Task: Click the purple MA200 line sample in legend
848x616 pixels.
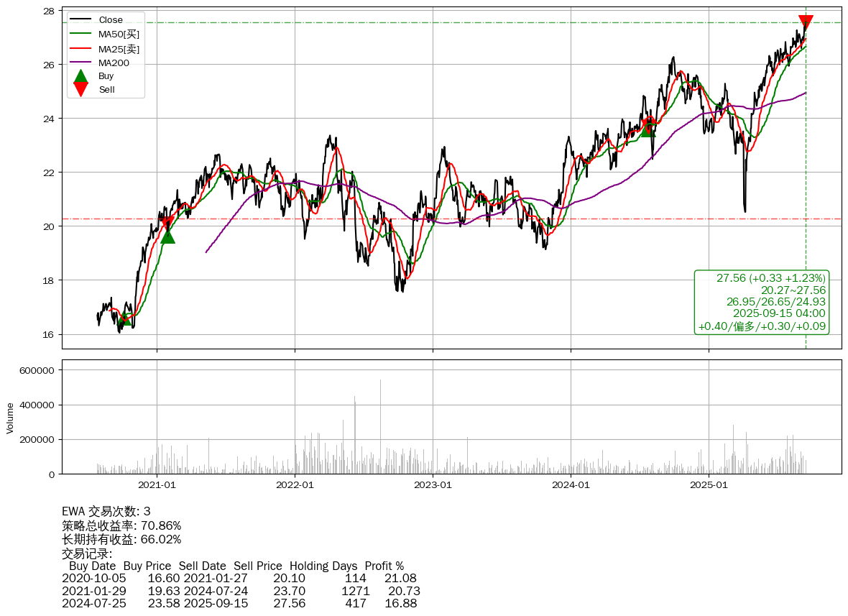Action: (x=81, y=63)
